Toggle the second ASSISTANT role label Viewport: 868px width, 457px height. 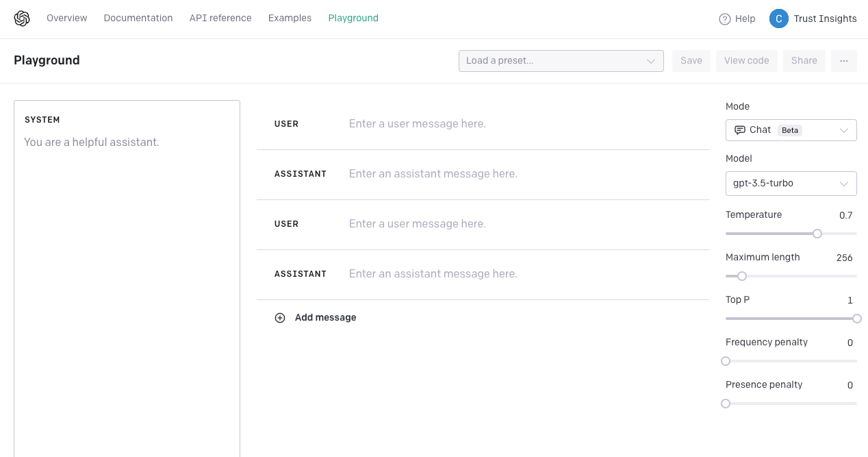[x=301, y=274]
